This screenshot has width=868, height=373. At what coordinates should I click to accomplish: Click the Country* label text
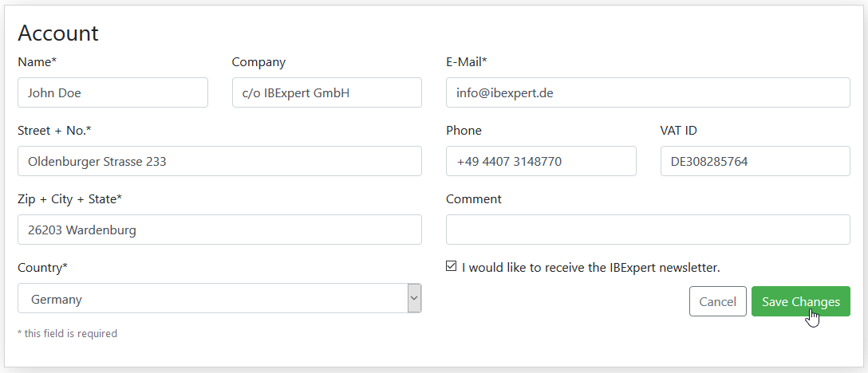pyautogui.click(x=42, y=268)
